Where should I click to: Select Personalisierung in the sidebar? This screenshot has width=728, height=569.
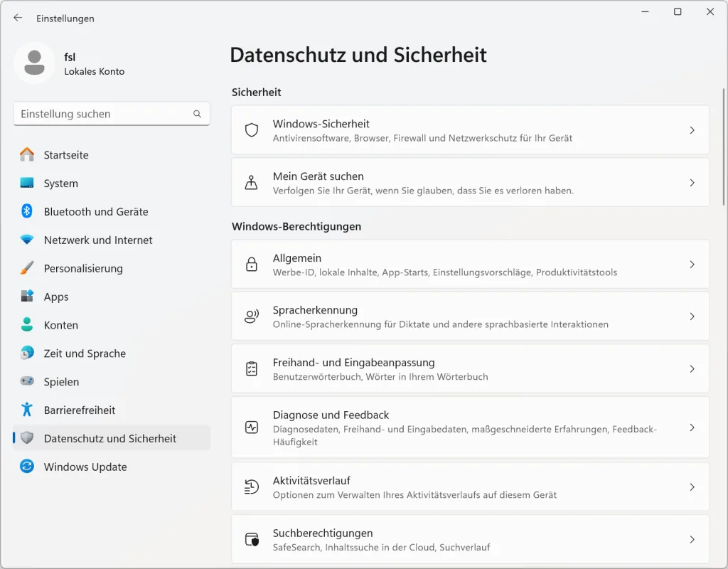pyautogui.click(x=82, y=269)
